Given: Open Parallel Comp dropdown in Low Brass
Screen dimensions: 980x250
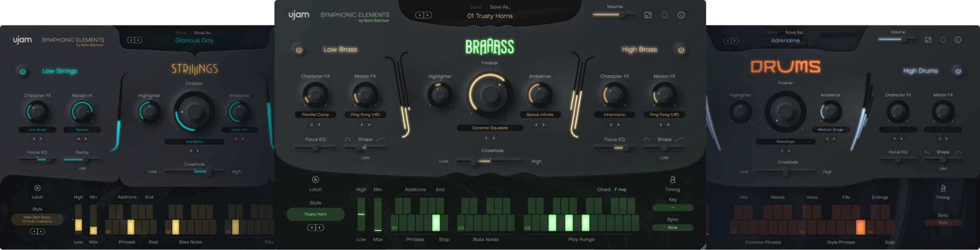Looking at the screenshot, I should coord(315,115).
